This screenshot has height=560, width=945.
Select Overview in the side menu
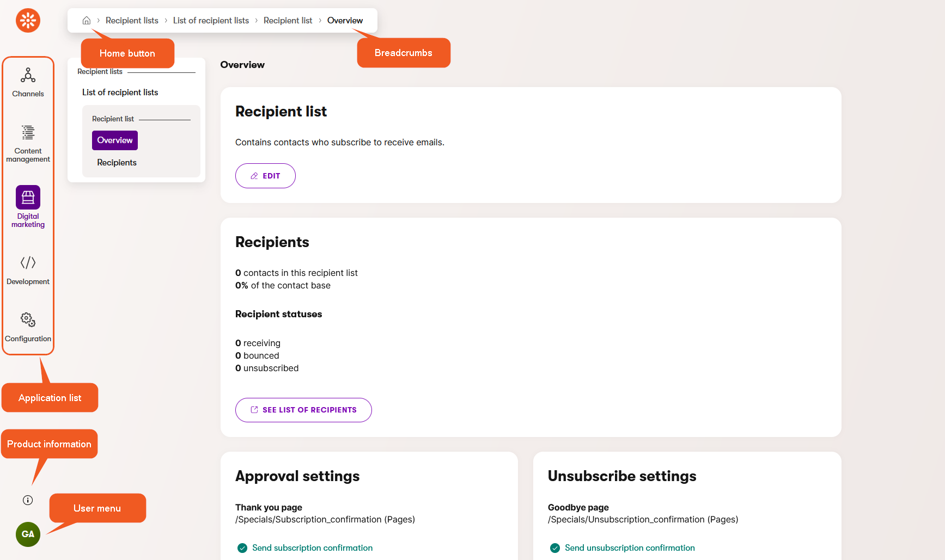(x=115, y=140)
